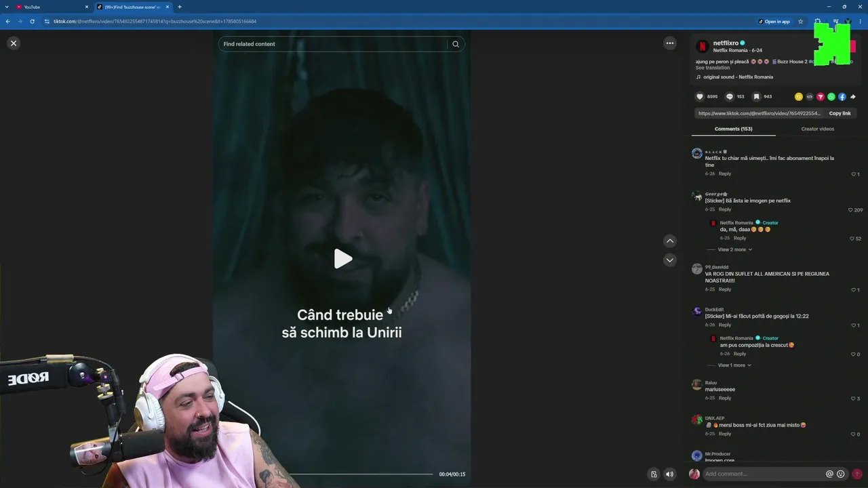
Task: Like the DuckEdit comment
Action: coord(854,325)
